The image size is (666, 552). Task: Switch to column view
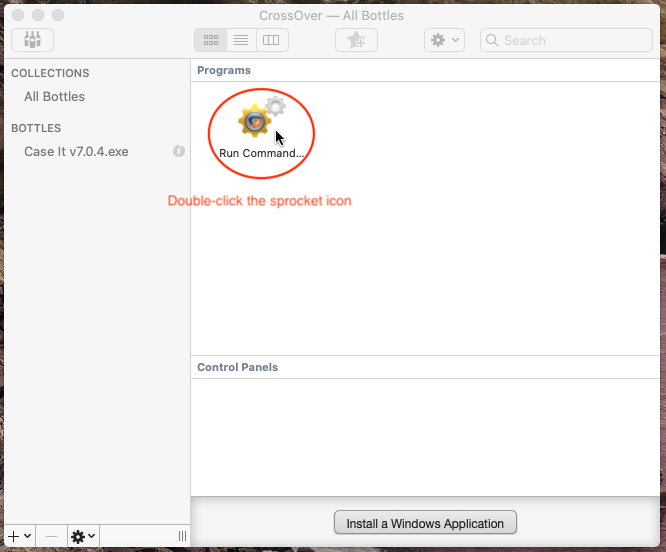(272, 40)
